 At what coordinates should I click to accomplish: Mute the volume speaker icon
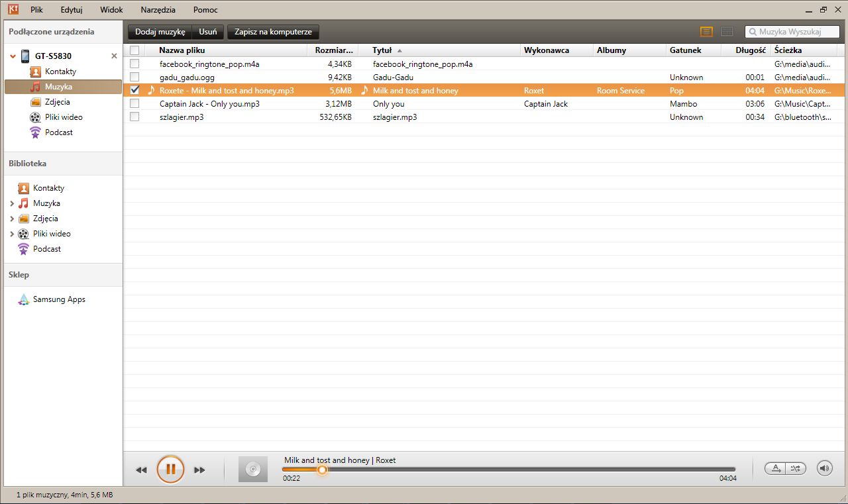tap(824, 468)
